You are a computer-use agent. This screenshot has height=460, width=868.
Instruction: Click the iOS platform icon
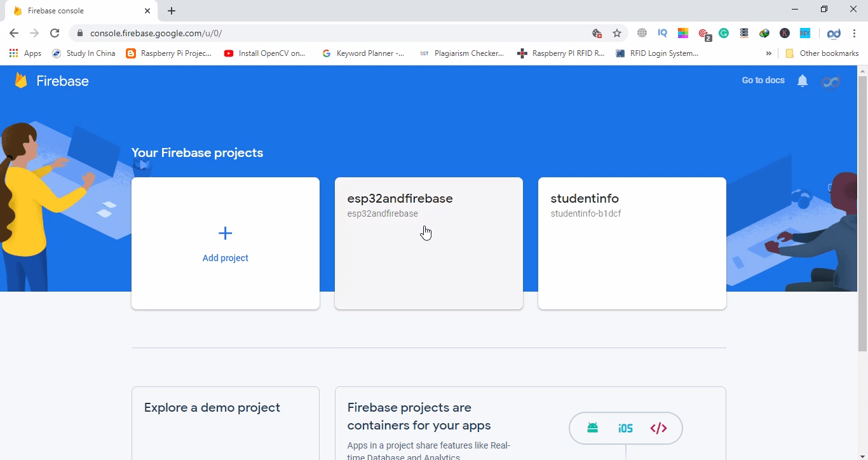pyautogui.click(x=625, y=428)
